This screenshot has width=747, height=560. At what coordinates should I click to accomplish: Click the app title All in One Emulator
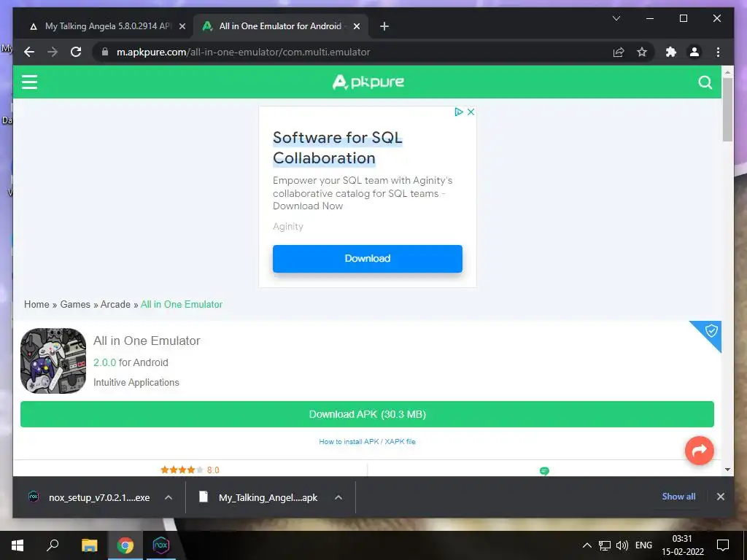click(147, 341)
